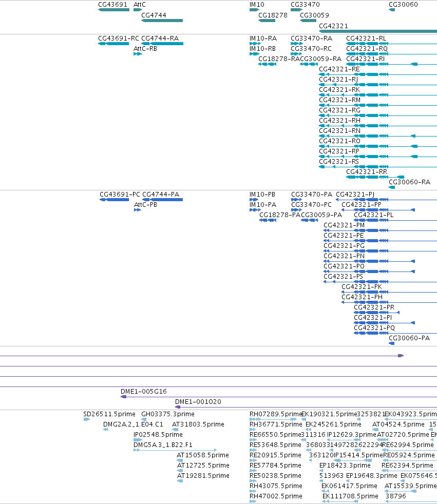Select the CG42321-PE label
The height and width of the screenshot is (504, 437).
pyautogui.click(x=344, y=236)
